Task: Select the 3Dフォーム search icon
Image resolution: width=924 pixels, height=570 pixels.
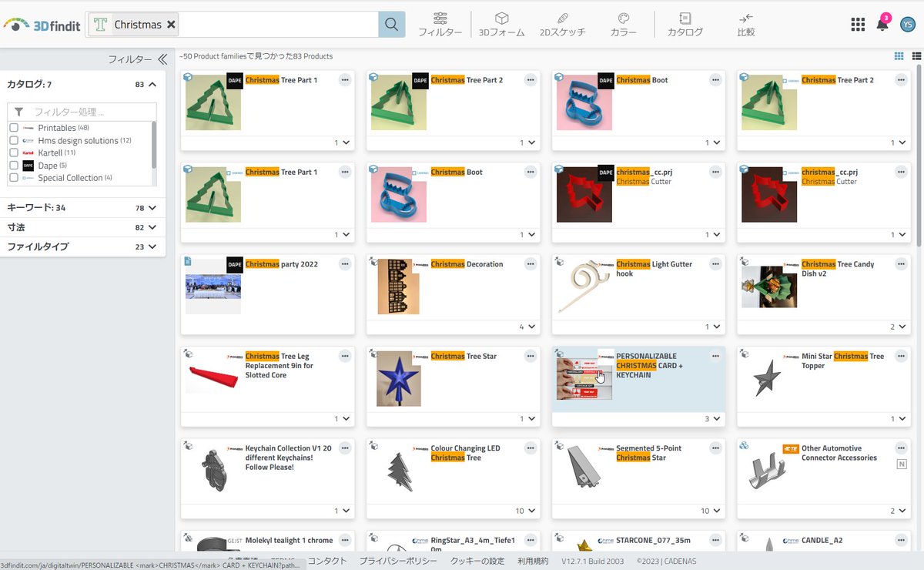Action: 501,23
